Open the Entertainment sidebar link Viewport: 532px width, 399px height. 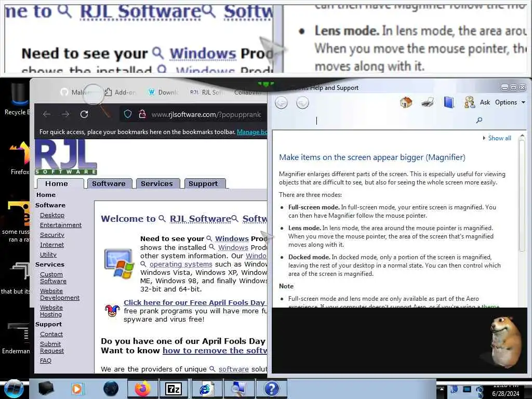61,225
